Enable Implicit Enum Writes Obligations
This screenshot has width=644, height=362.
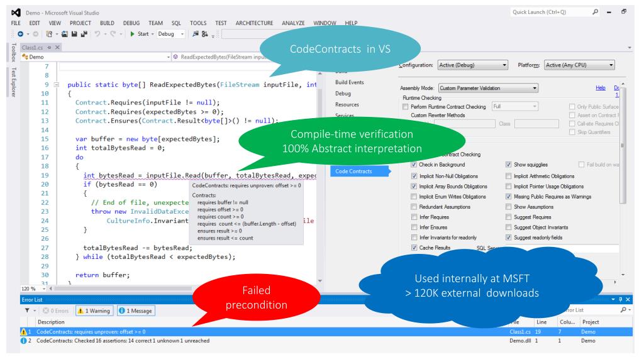[414, 197]
